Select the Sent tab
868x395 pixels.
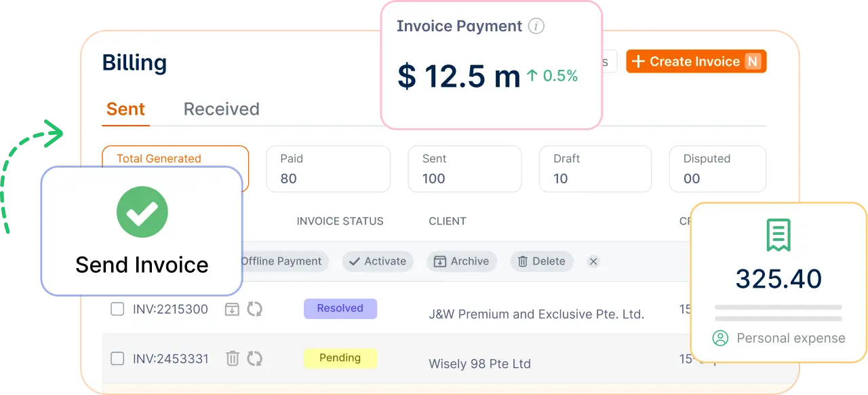pos(126,109)
